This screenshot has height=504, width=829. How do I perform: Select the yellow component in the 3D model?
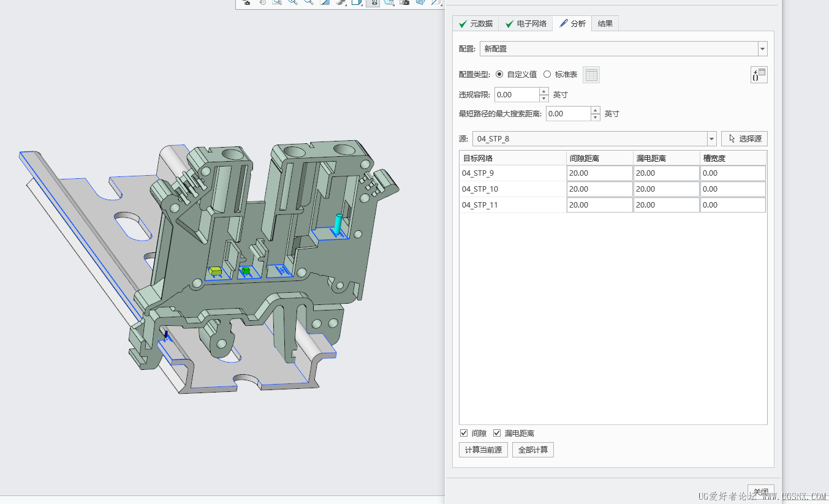[x=215, y=271]
